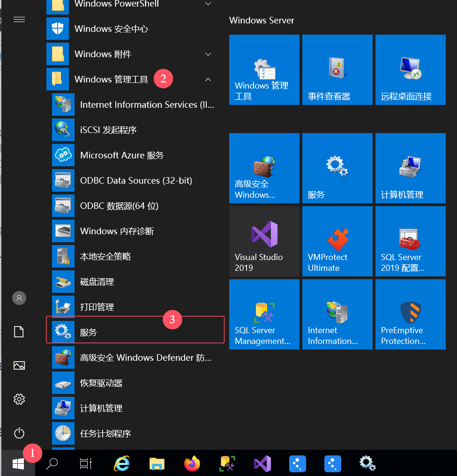The width and height of the screenshot is (457, 476).
Task: Open PreEmptive Protection tile
Action: [411, 314]
